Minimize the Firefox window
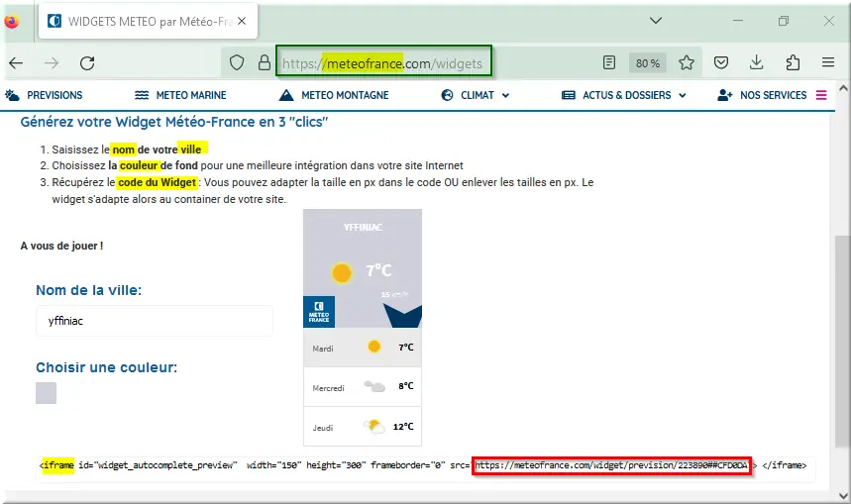This screenshot has width=851, height=504. pos(738,21)
